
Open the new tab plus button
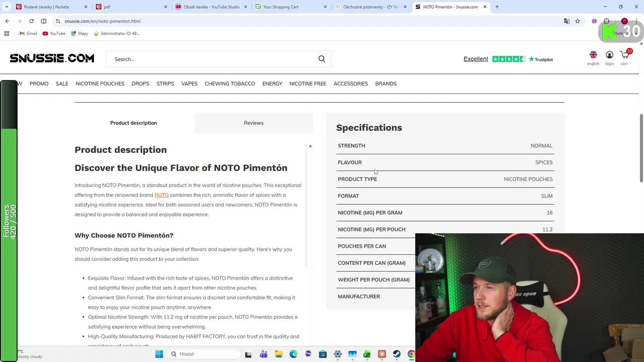pyautogui.click(x=497, y=7)
